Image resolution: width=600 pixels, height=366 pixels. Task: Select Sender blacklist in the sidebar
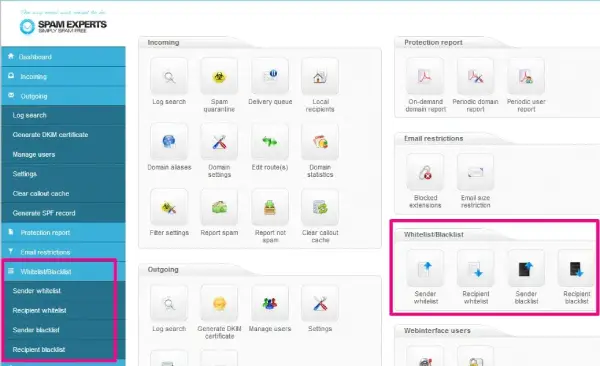point(64,330)
